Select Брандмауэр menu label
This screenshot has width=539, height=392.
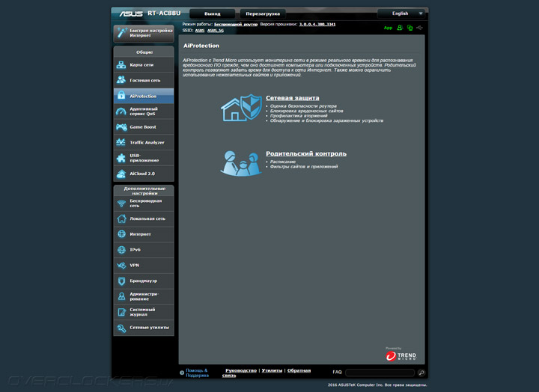tap(143, 281)
